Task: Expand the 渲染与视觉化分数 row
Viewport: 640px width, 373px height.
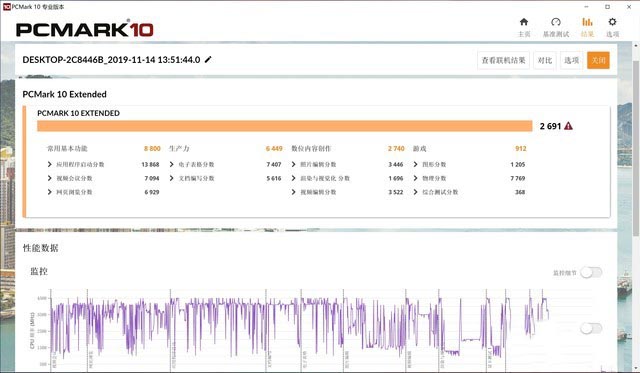Action: tap(294, 178)
